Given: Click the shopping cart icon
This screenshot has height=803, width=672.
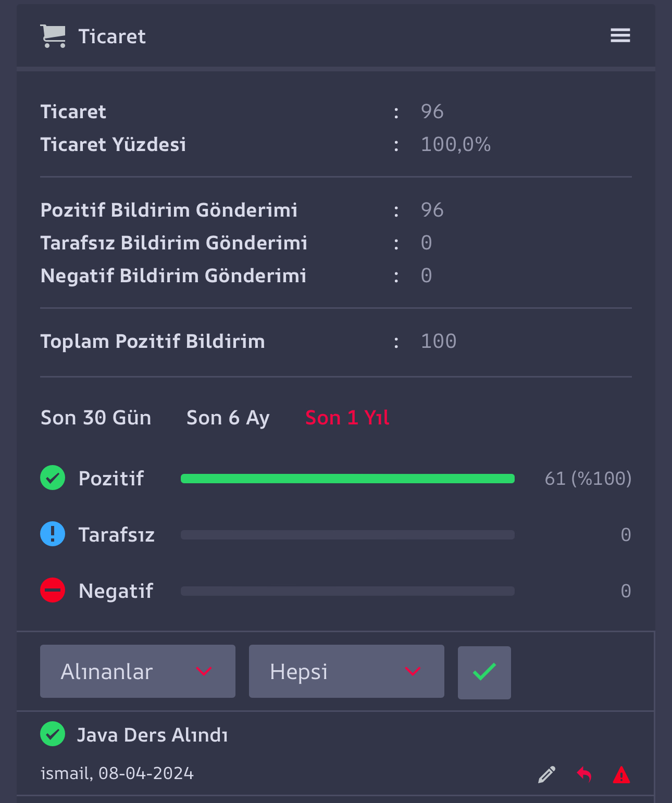Looking at the screenshot, I should coord(53,36).
